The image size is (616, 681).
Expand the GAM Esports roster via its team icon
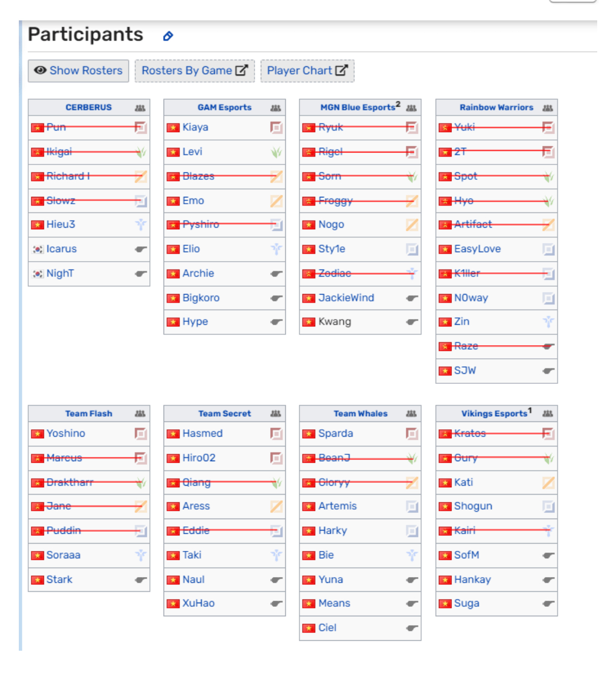275,108
